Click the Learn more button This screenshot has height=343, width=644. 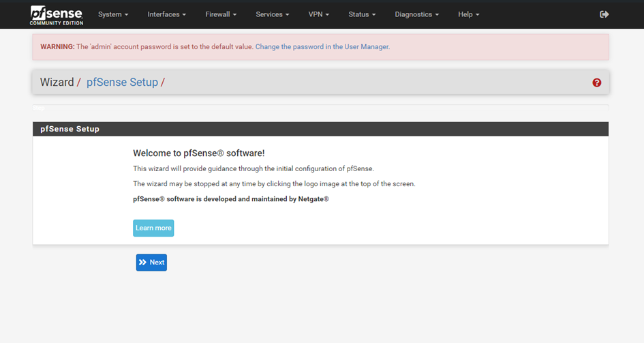tap(153, 228)
